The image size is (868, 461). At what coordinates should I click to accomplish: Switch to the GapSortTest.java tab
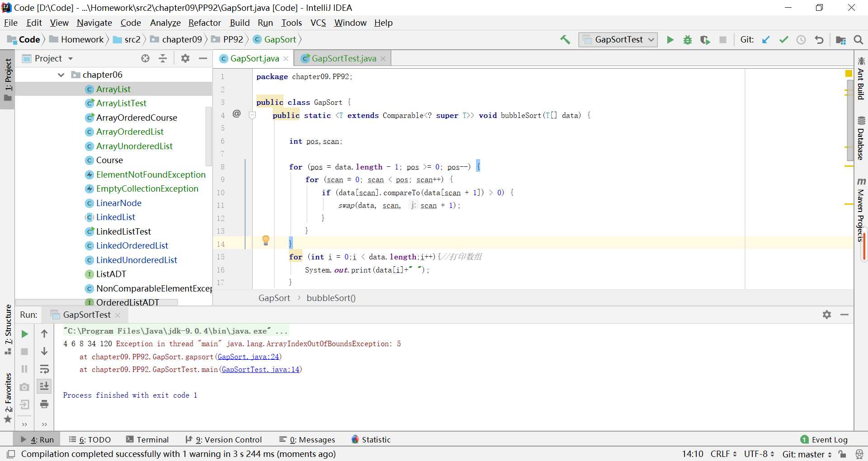344,58
